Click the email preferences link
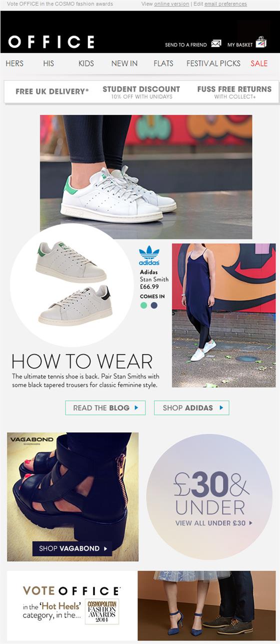Screen dimensions: 280x644 pos(225,4)
